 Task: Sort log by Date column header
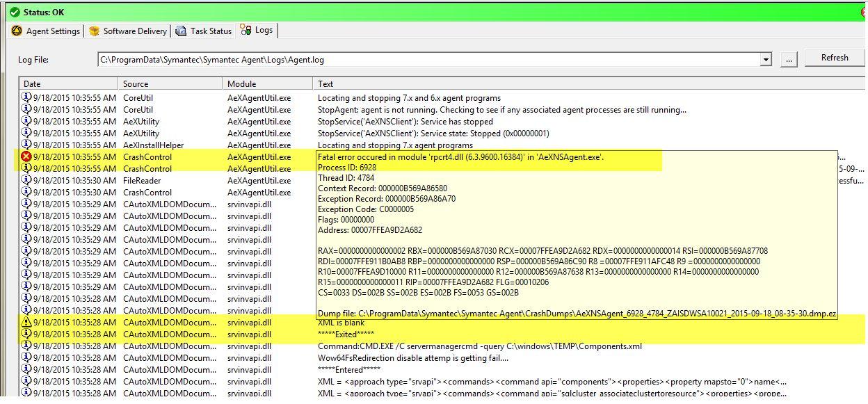coord(68,84)
